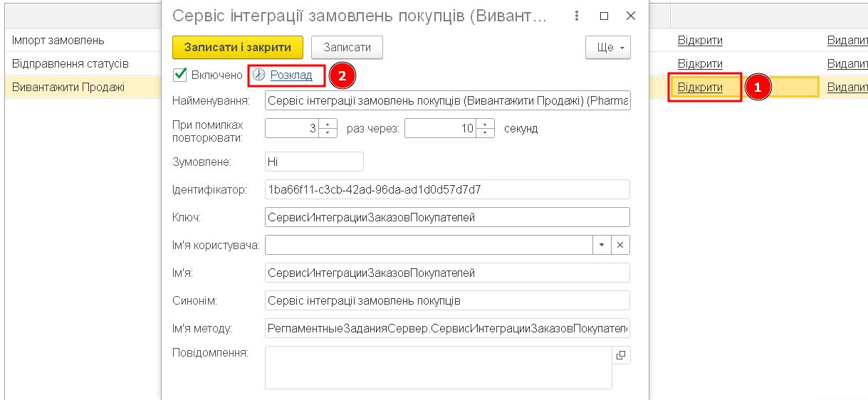The image size is (868, 400).
Task: Decrease the seconds interval spinner value
Action: [x=485, y=133]
